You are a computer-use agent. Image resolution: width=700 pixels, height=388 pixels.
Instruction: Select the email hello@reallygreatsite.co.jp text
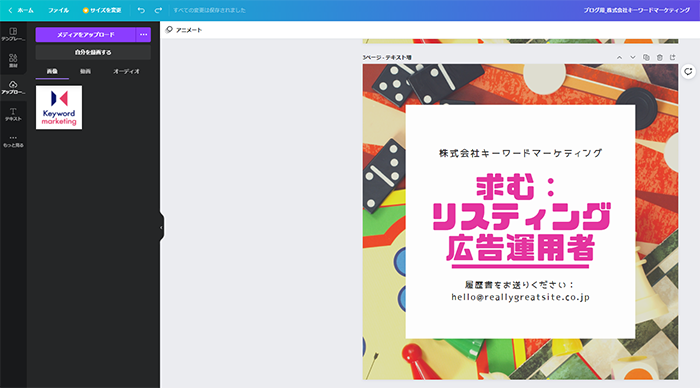click(x=521, y=297)
